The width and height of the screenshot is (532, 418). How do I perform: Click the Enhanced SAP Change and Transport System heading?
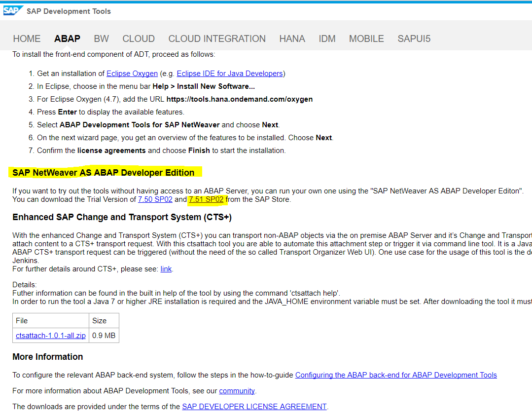pos(122,217)
